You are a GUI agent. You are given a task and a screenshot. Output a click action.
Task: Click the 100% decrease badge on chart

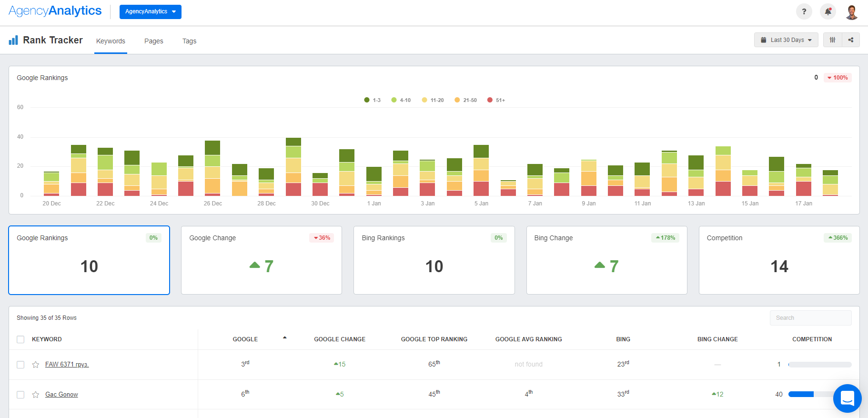click(x=838, y=78)
